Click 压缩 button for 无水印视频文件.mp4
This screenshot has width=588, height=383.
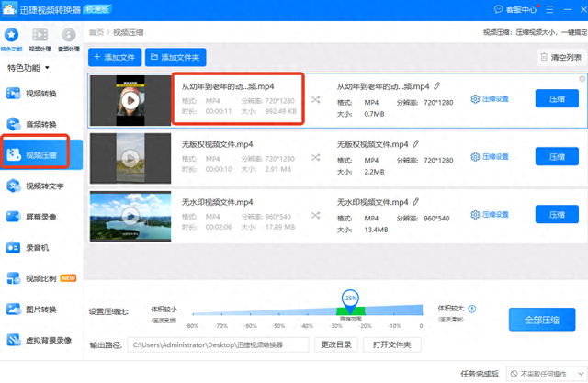[557, 214]
